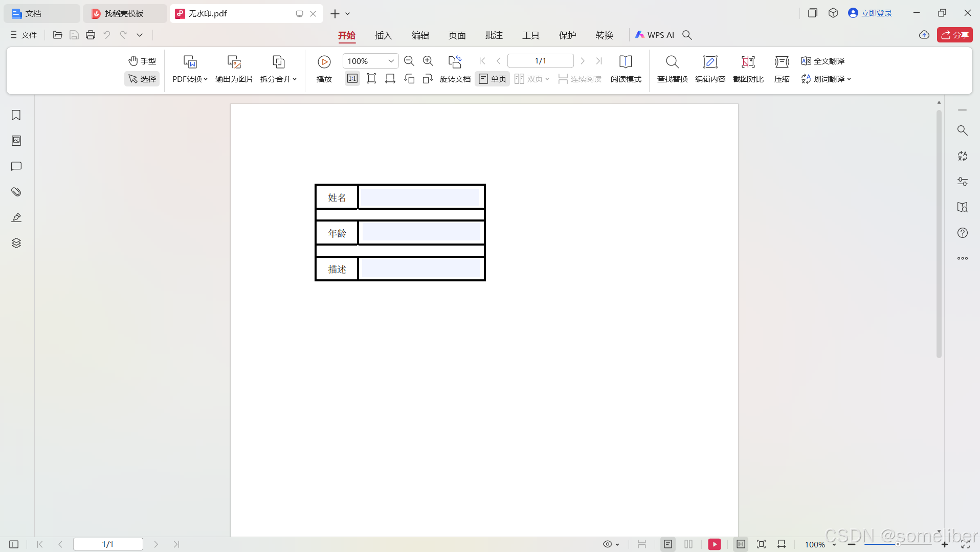Activate the Select tool (选择)
Image resolution: width=980 pixels, height=552 pixels.
tap(142, 79)
